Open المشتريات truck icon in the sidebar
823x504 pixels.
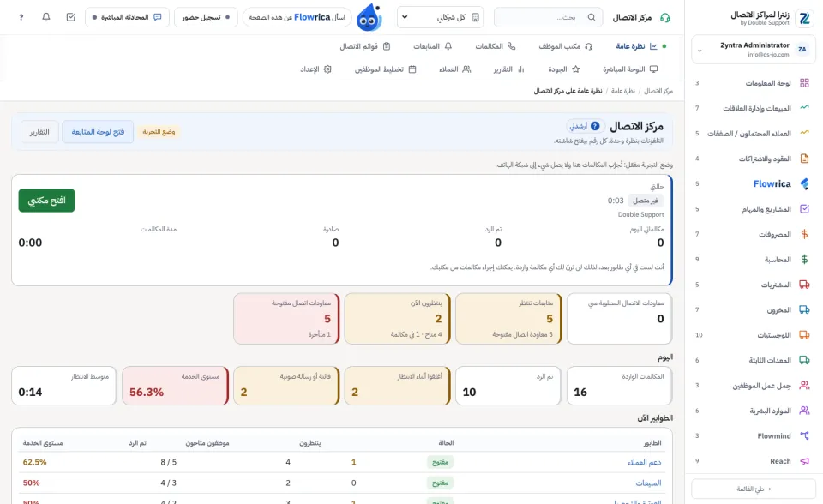point(804,285)
